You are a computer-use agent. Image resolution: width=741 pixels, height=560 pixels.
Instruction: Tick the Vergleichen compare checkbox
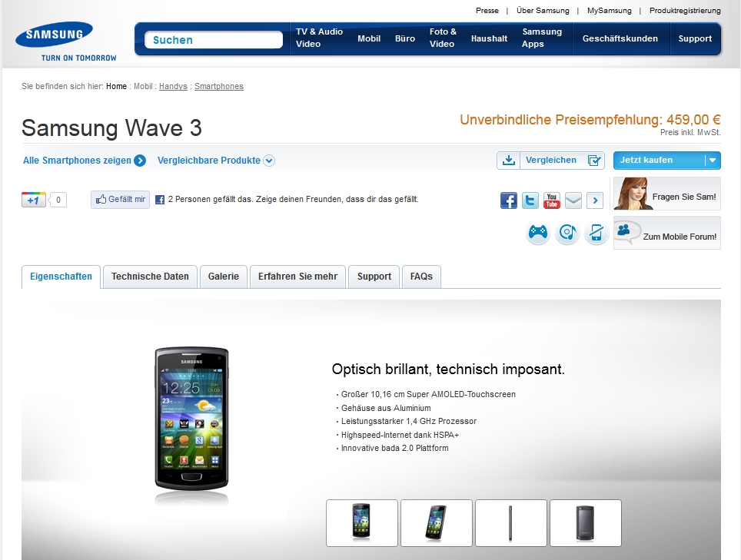[x=594, y=161]
